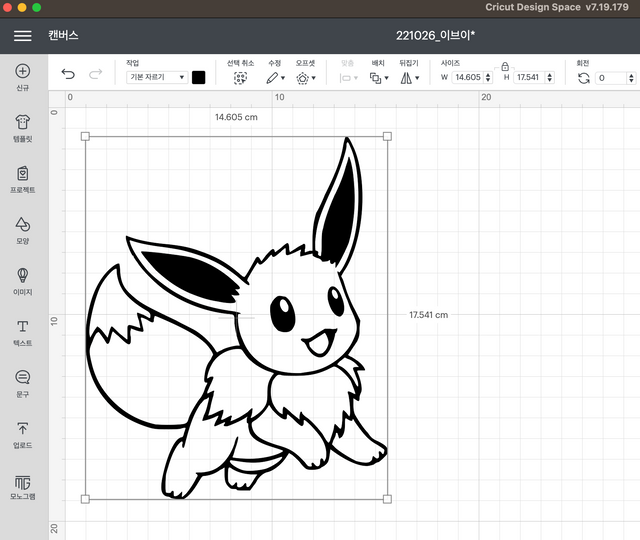Click the bottom-left selection handle
Viewport: 640px width, 540px height.
point(85,499)
